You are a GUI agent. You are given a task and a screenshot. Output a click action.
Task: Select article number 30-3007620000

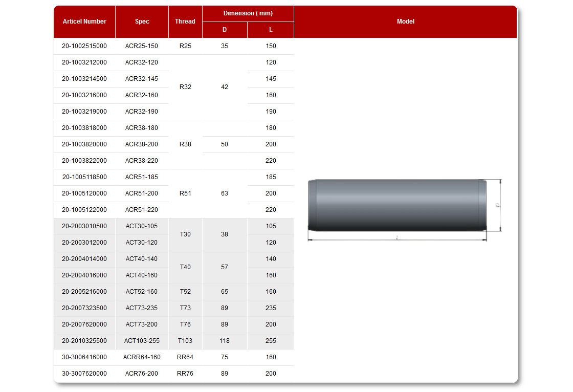click(84, 374)
